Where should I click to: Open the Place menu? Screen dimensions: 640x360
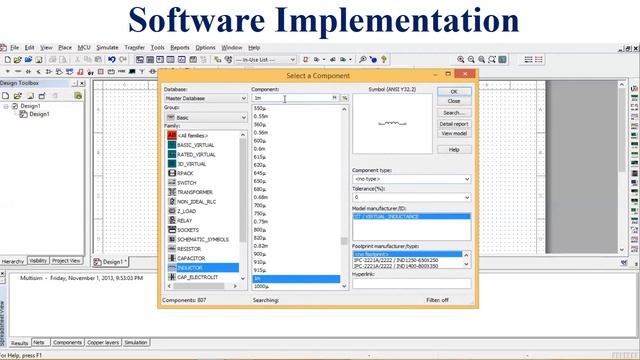(65, 48)
